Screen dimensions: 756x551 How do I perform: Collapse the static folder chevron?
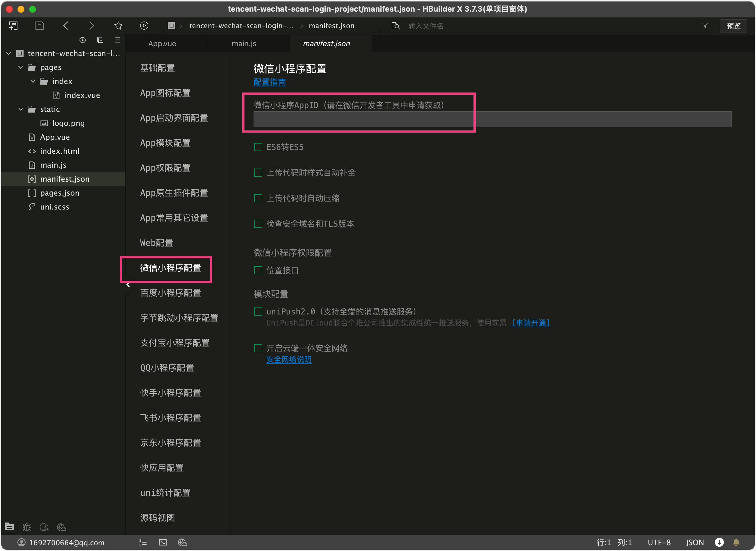tap(21, 109)
